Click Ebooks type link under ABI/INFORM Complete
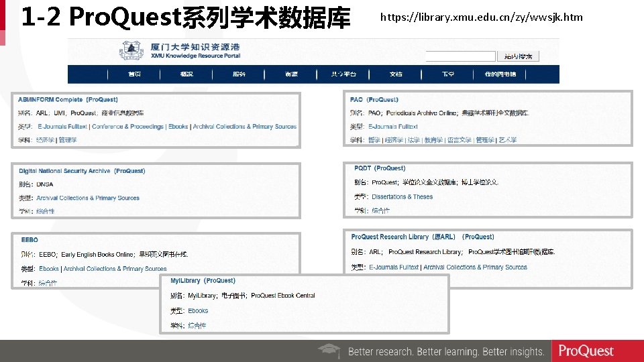The width and height of the screenshot is (644, 362). tap(178, 127)
